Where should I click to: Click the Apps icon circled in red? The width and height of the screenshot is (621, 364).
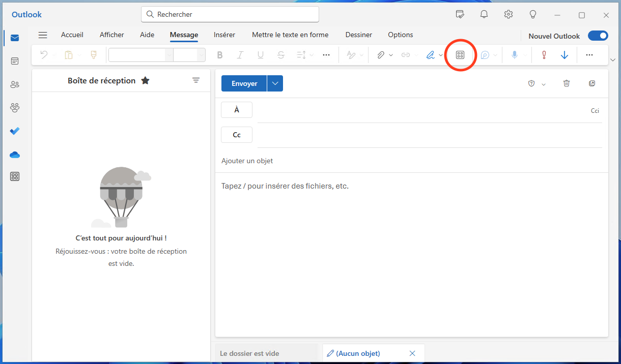[460, 55]
